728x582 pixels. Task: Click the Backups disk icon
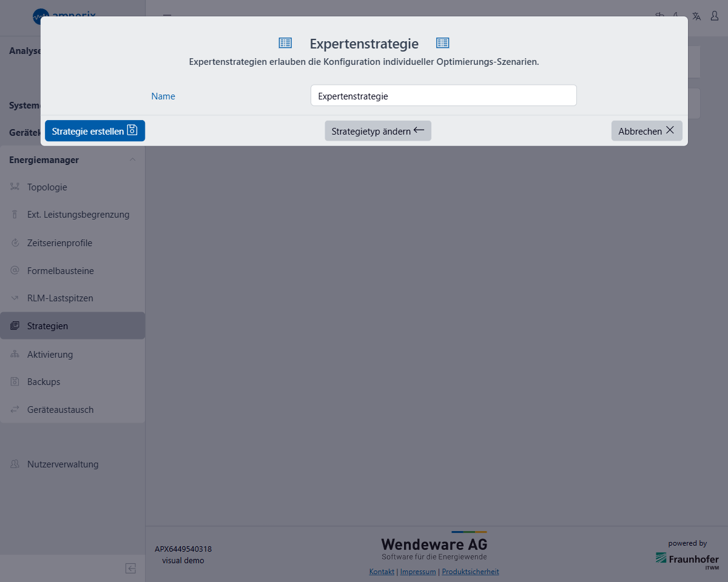pos(15,382)
